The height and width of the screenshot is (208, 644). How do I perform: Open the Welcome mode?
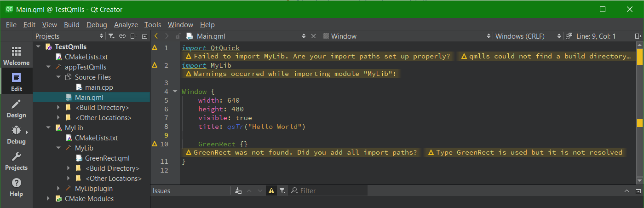[x=16, y=55]
